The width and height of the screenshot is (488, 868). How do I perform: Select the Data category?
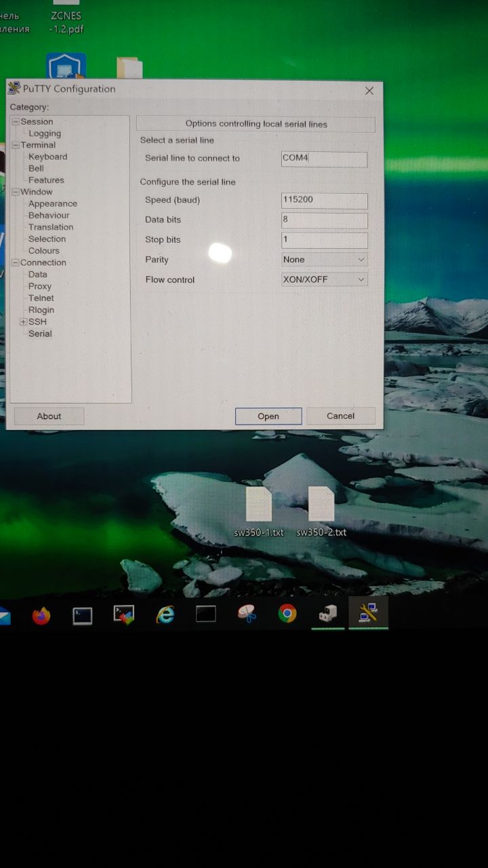(38, 275)
